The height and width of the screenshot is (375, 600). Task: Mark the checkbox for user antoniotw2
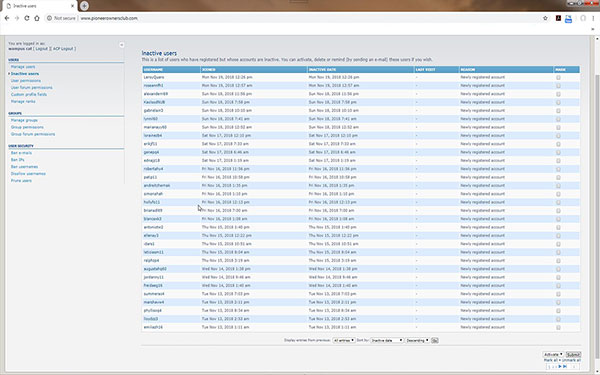point(558,228)
